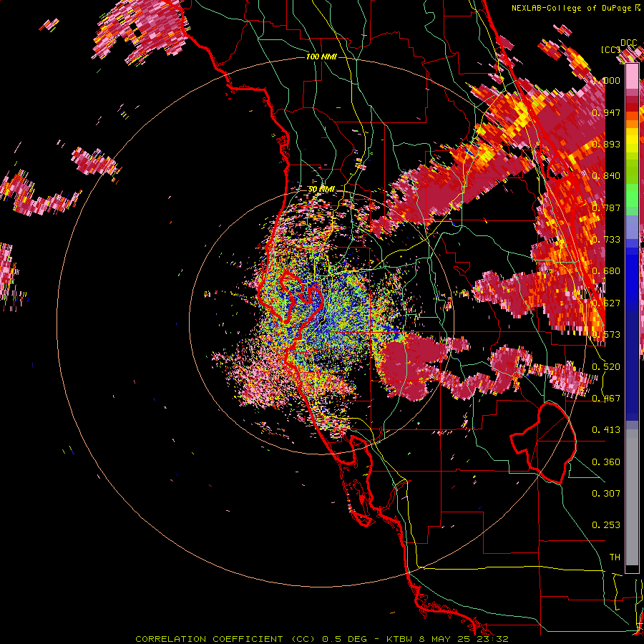The height and width of the screenshot is (644, 644).
Task: Click the DCC label above the color bar
Action: [628, 43]
